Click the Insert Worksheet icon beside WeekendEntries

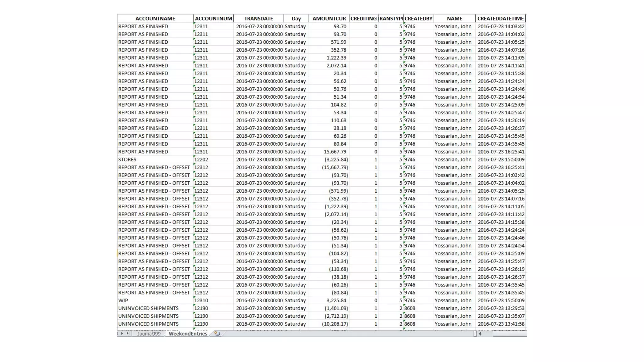coord(217,334)
